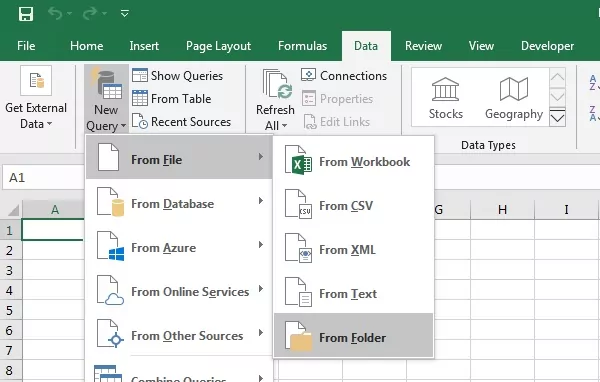Screen dimensions: 600x382
Task: Select row 4 header
Action: click(x=10, y=290)
